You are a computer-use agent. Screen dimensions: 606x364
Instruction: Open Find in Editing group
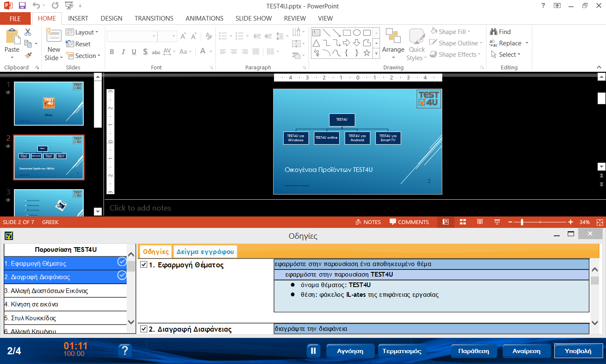(500, 32)
